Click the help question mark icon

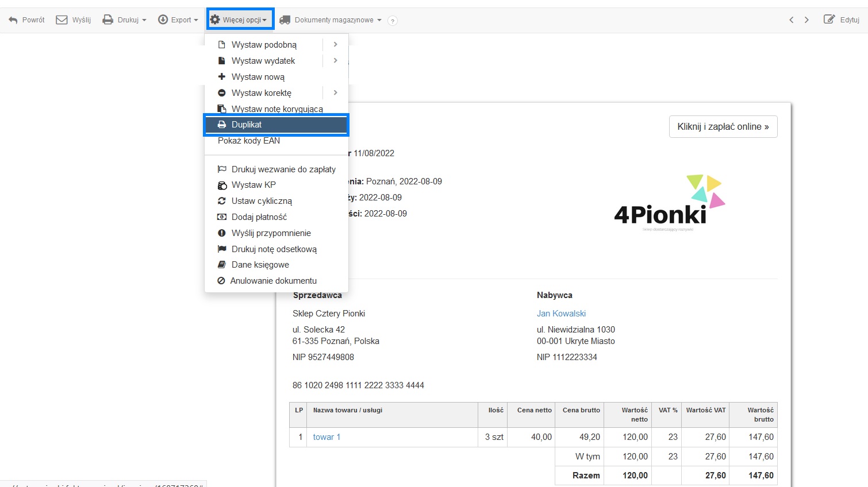[393, 21]
